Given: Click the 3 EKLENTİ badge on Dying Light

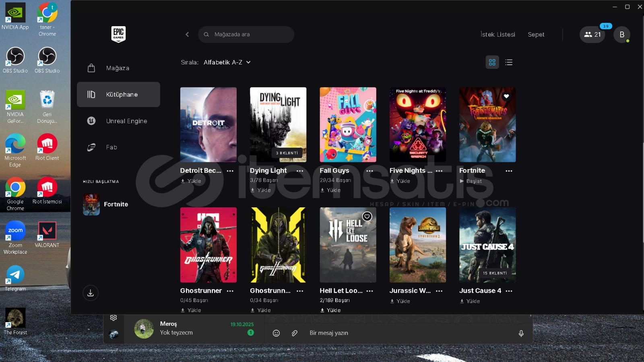Looking at the screenshot, I should [287, 153].
